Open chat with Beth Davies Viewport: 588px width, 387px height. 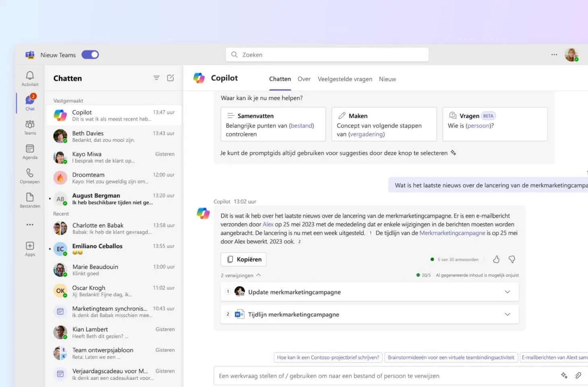point(114,136)
